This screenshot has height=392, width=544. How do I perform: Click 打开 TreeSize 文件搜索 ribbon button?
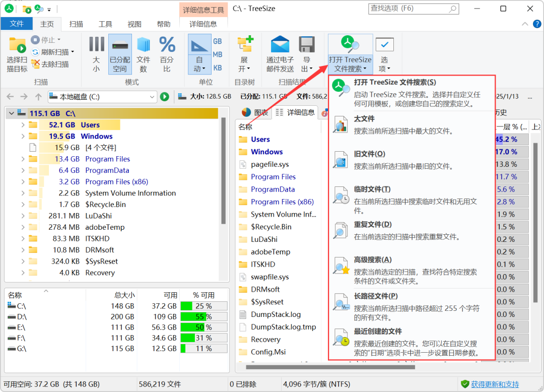click(350, 54)
